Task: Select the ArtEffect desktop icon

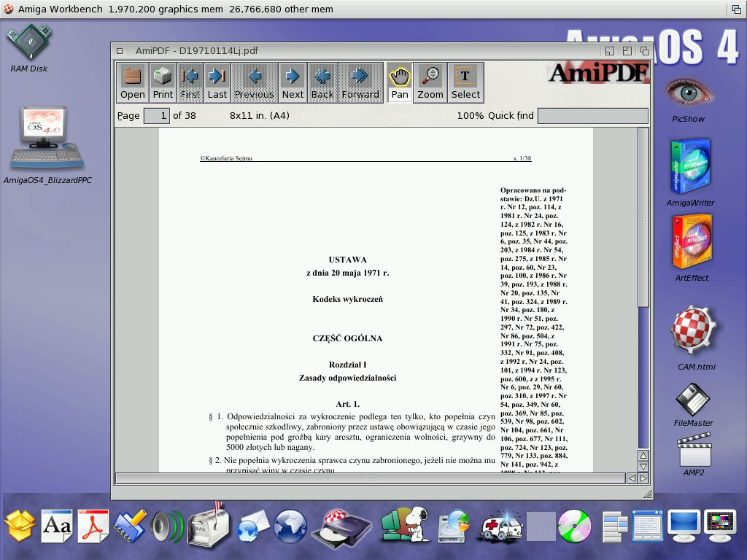Action: [x=692, y=248]
